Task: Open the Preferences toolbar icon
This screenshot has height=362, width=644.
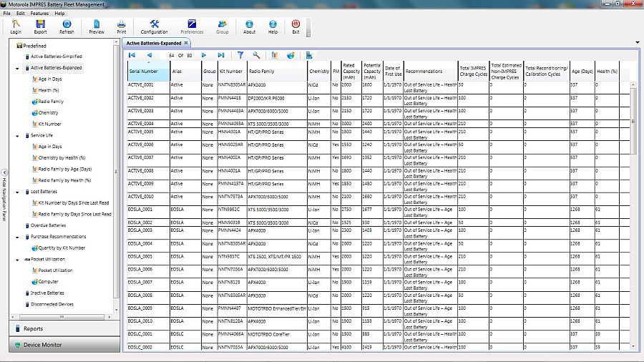Action: 192,26
